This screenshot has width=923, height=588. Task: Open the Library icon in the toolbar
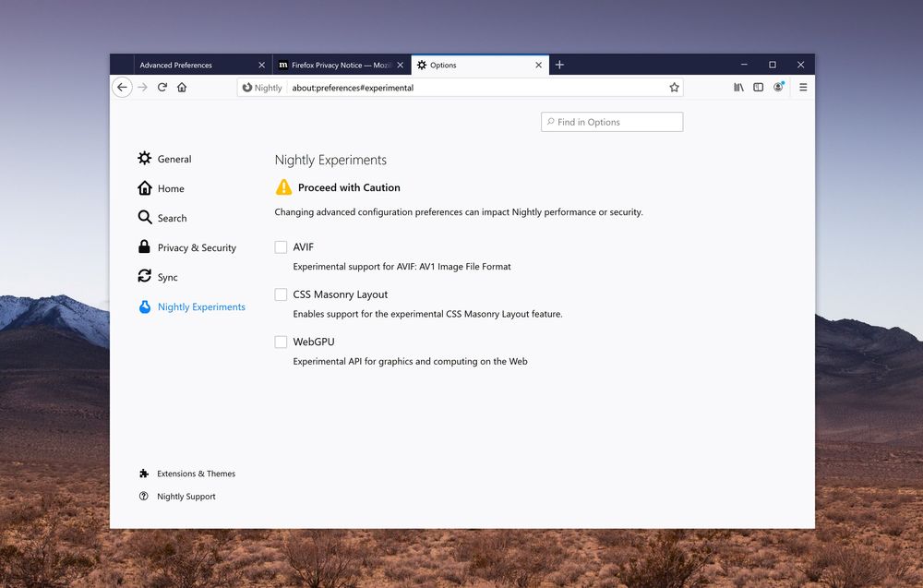tap(738, 87)
